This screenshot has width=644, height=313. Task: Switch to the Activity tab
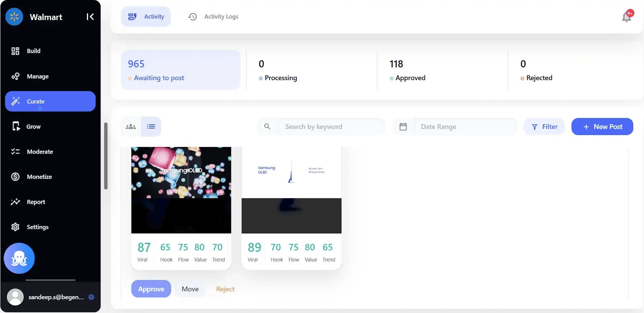click(x=146, y=17)
